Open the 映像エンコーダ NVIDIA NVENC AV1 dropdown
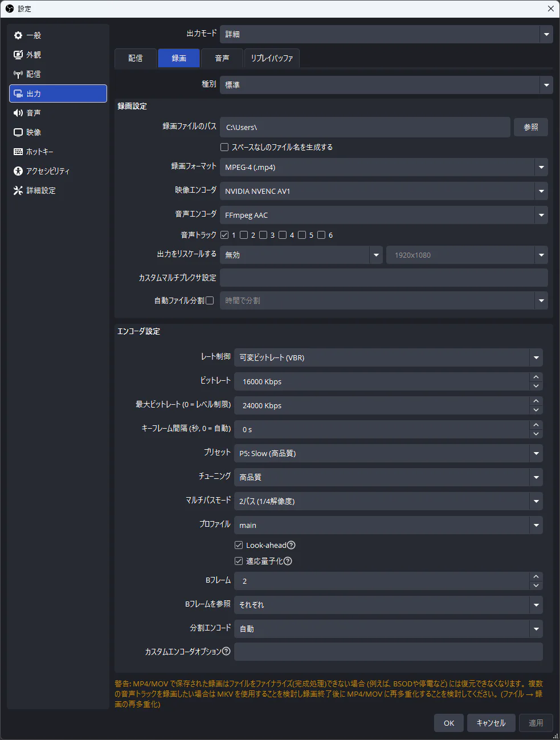 click(x=383, y=191)
